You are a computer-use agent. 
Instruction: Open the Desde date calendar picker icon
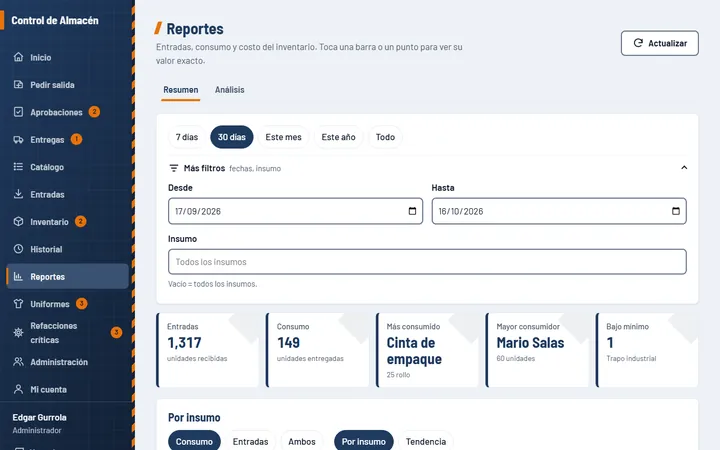click(412, 211)
